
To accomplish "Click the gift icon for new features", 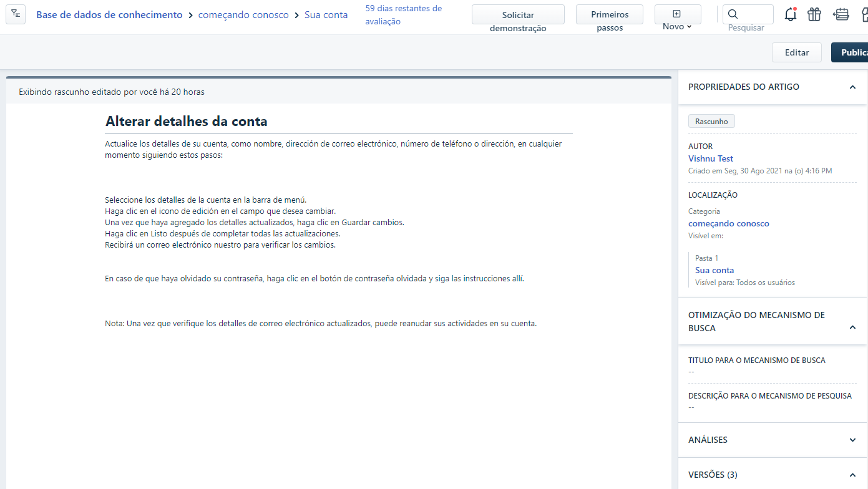I will pyautogui.click(x=814, y=14).
